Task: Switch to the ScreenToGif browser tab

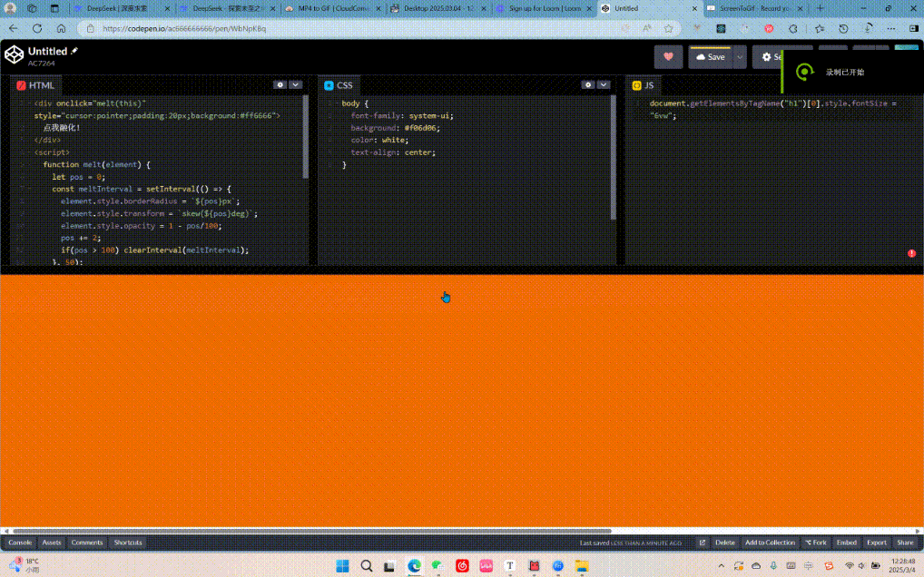Action: (755, 9)
